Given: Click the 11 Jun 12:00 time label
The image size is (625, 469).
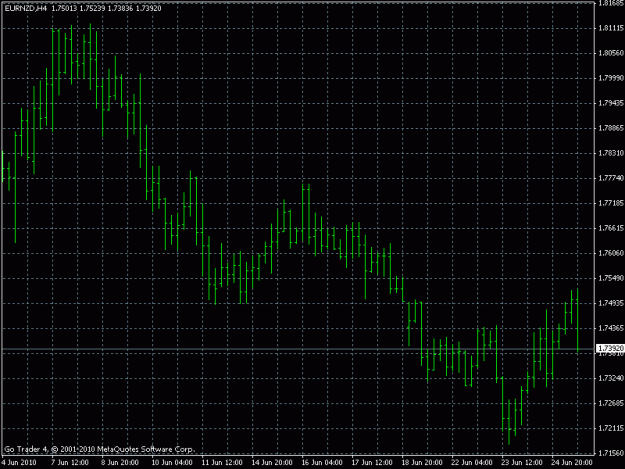Looking at the screenshot, I should [222, 463].
